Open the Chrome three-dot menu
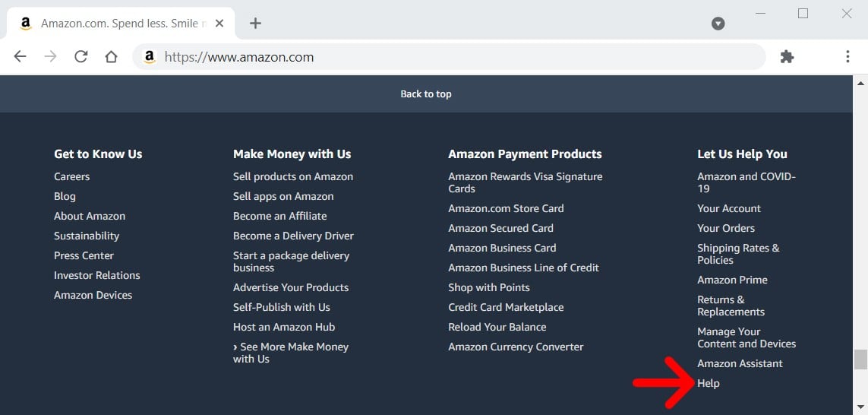The height and width of the screenshot is (415, 868). (x=847, y=57)
